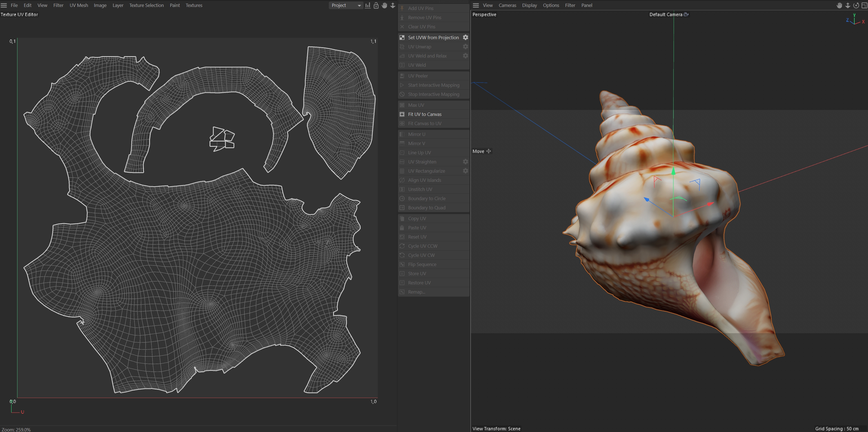This screenshot has width=868, height=432.
Task: Open the Project dropdown
Action: (x=345, y=5)
